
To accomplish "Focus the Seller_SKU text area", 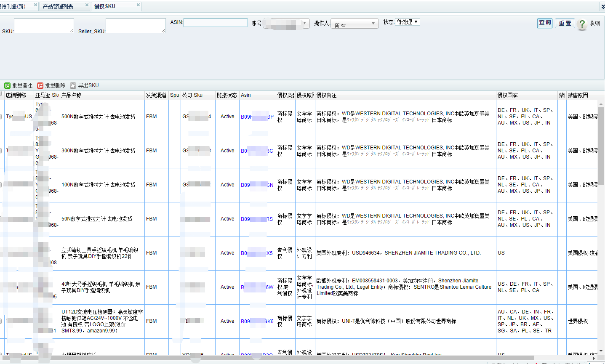I will [x=136, y=26].
